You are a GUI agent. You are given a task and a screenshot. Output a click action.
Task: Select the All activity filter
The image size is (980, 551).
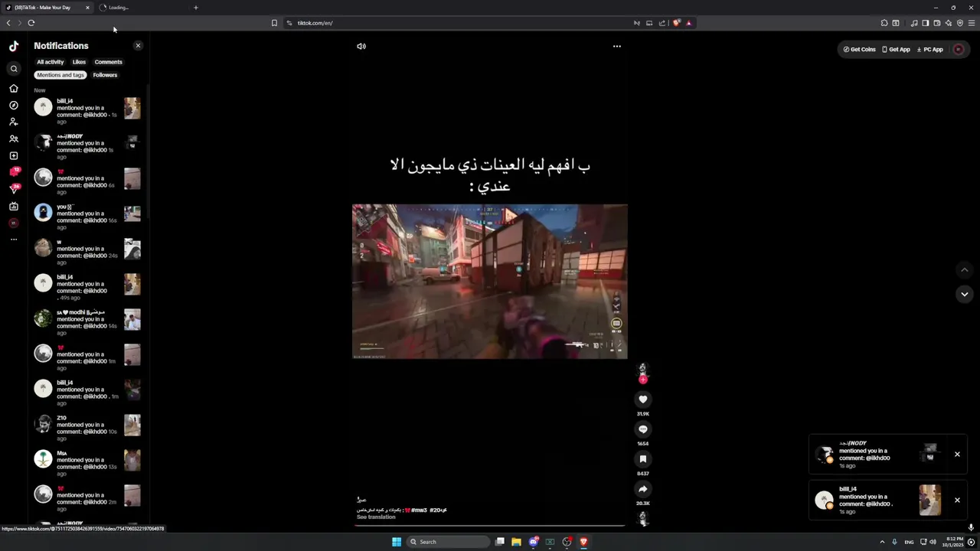51,62
